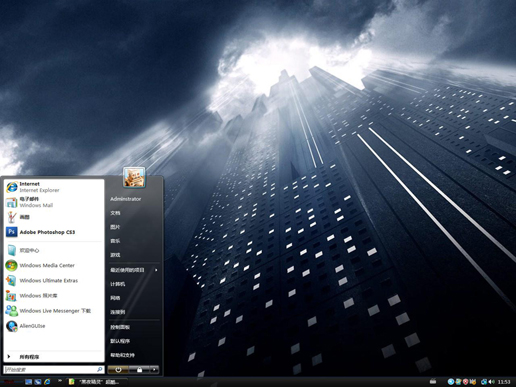Click the lock button in Start menu
The image size is (516, 387).
coord(139,370)
